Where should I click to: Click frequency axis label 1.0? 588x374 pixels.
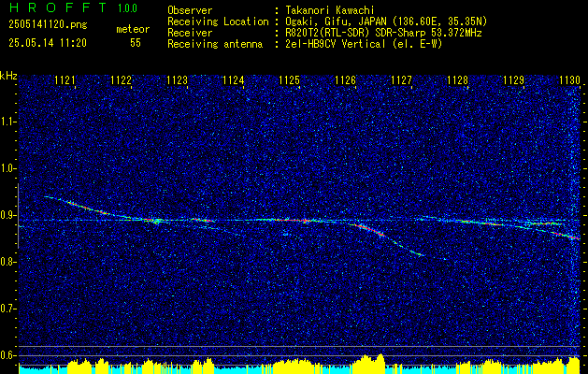pyautogui.click(x=8, y=169)
